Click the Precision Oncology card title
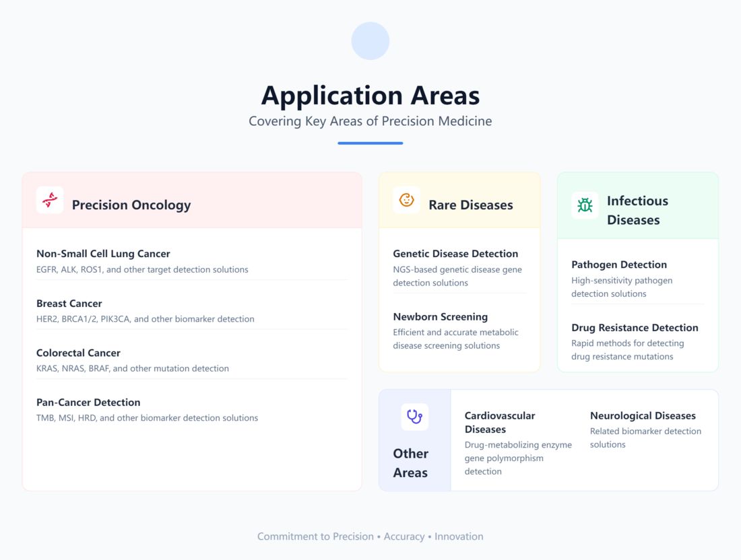The image size is (741, 560). click(x=131, y=205)
